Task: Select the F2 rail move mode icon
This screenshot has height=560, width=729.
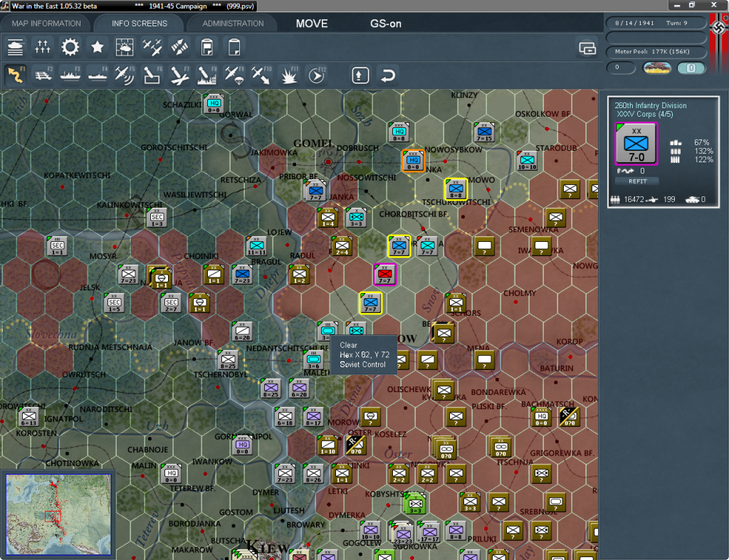Action: (43, 75)
